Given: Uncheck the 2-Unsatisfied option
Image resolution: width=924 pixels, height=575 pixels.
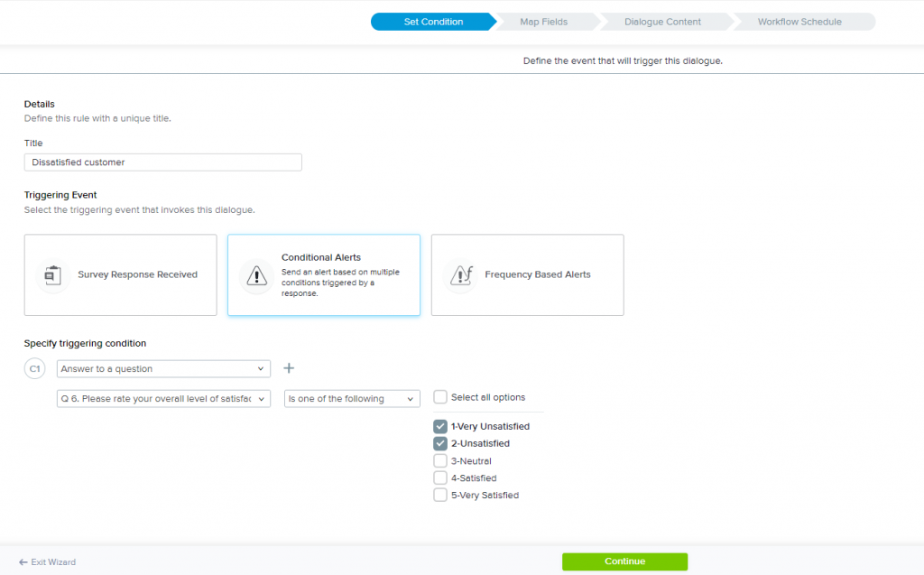Looking at the screenshot, I should (440, 443).
